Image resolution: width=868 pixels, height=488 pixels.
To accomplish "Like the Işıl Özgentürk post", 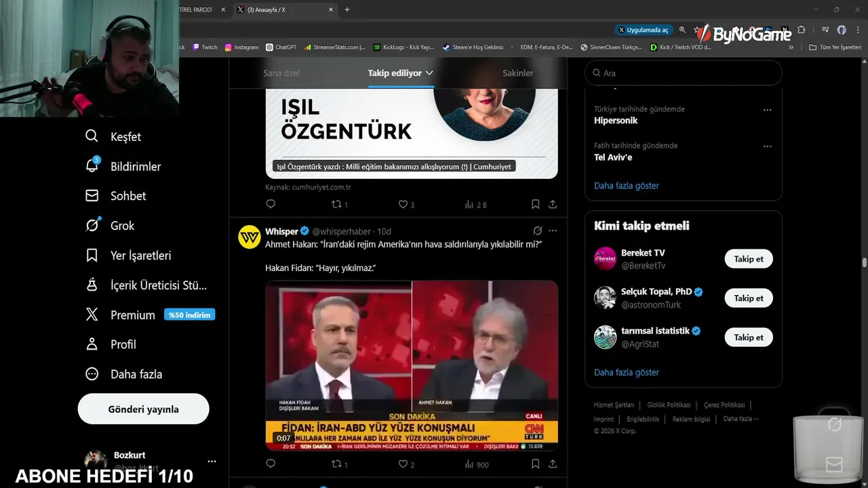I will (x=406, y=204).
